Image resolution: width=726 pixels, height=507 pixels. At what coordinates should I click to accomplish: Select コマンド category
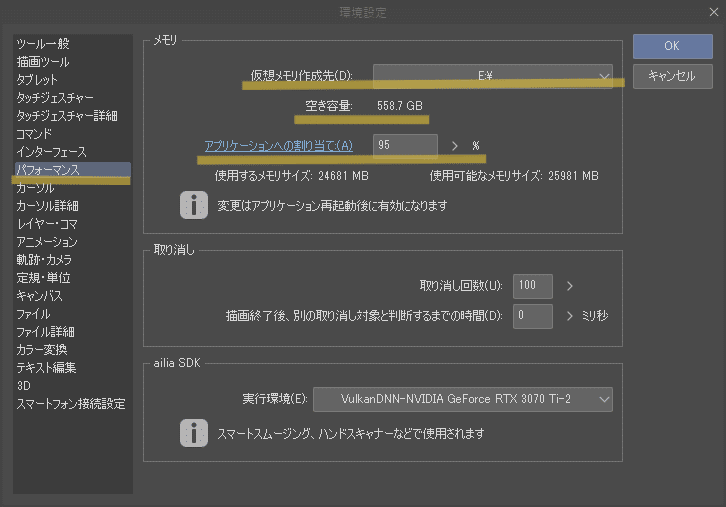coord(34,134)
